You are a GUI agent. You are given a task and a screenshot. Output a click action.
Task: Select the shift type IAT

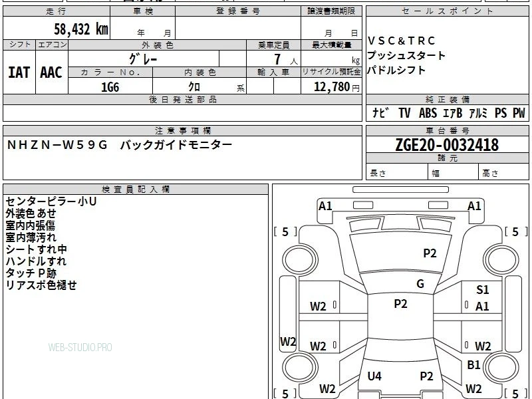(x=19, y=72)
